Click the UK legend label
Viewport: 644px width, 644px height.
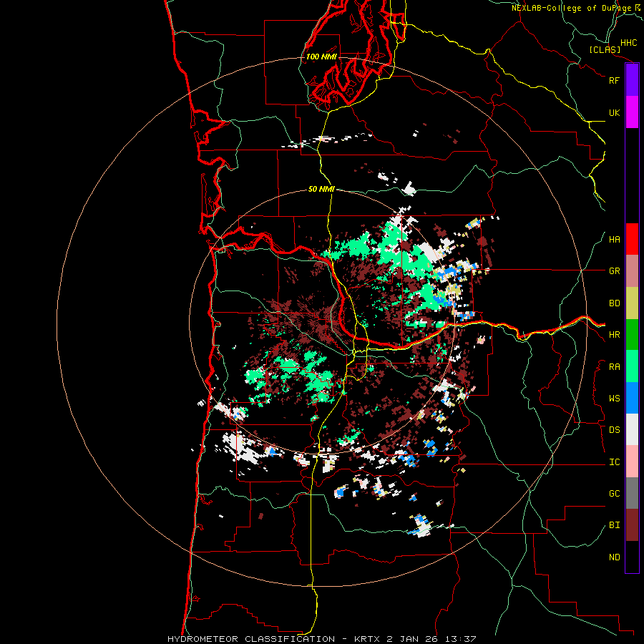614,112
